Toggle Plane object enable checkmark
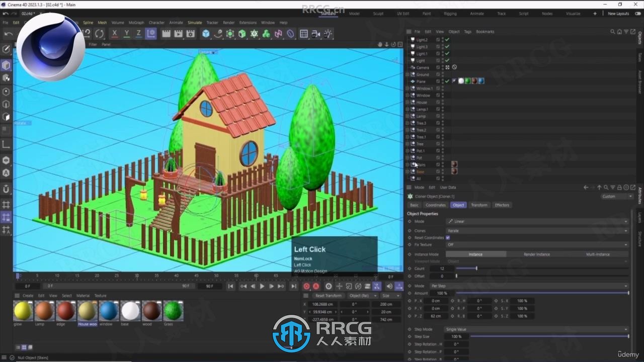The image size is (644, 362). (447, 81)
